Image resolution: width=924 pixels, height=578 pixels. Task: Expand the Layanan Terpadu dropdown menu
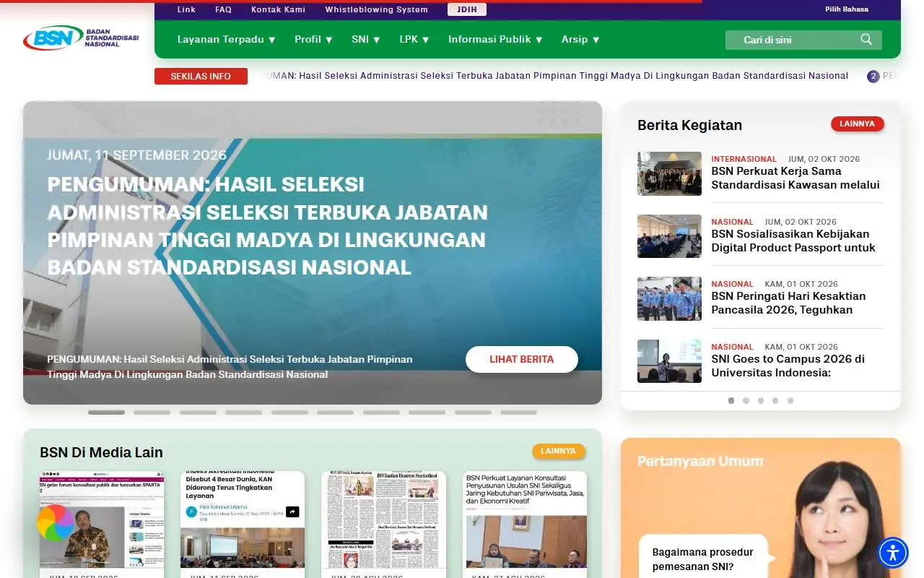click(227, 40)
